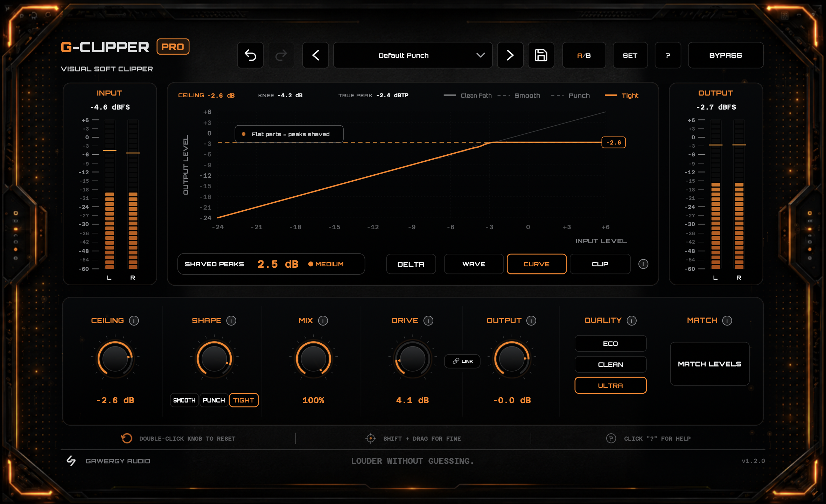Click the CEILING knob

[115, 359]
